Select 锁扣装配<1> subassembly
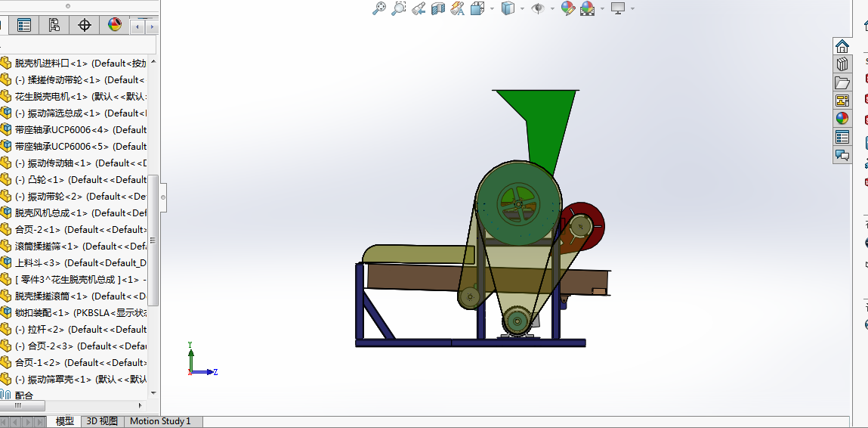Viewport: 868px width, 428px height. (x=73, y=313)
